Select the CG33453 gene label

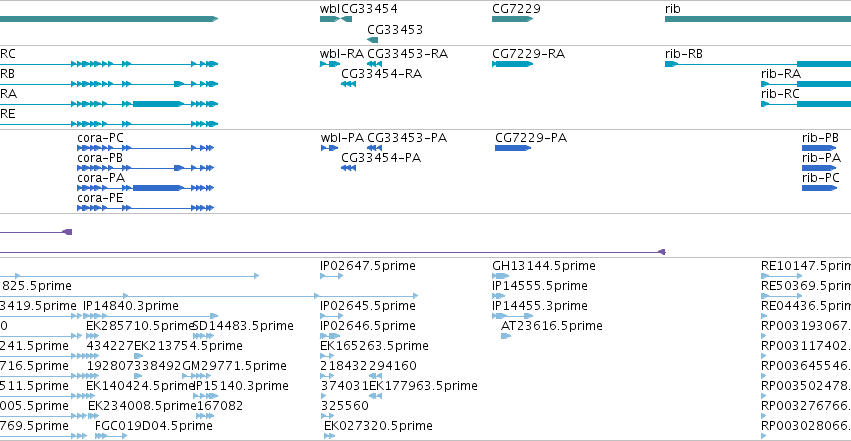click(x=395, y=30)
